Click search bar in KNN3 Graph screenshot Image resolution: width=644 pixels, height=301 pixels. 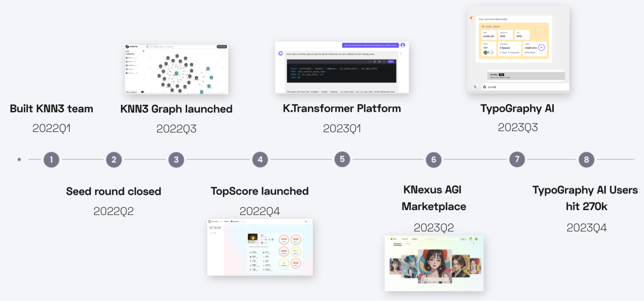click(180, 47)
